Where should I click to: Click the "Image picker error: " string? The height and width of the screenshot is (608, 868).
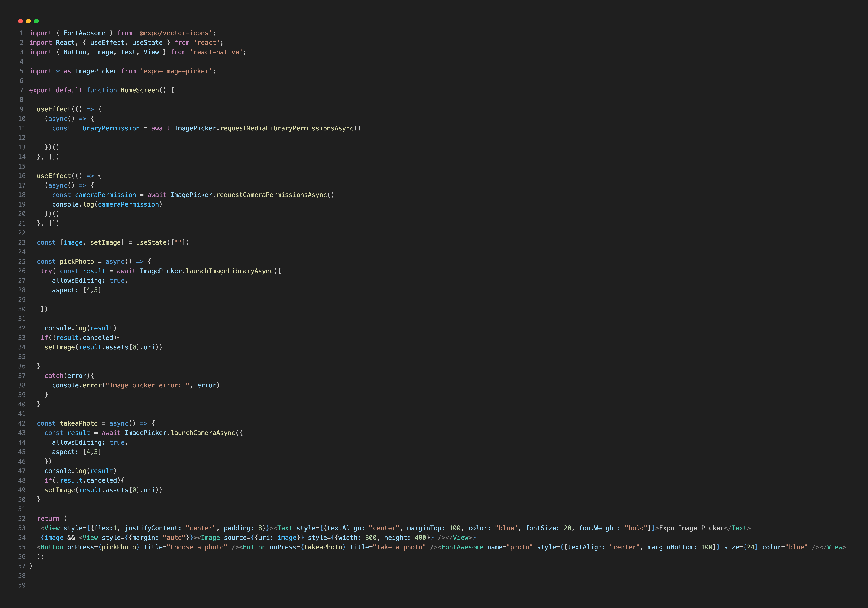coord(147,385)
